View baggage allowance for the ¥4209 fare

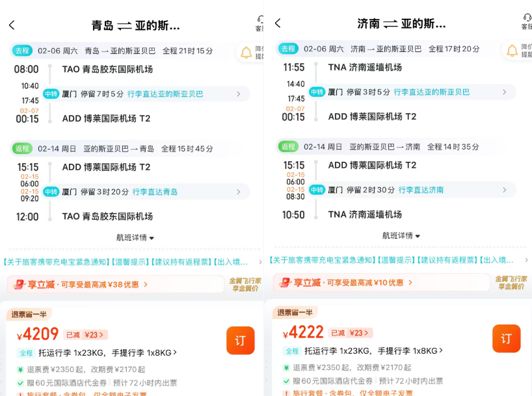coord(107,353)
